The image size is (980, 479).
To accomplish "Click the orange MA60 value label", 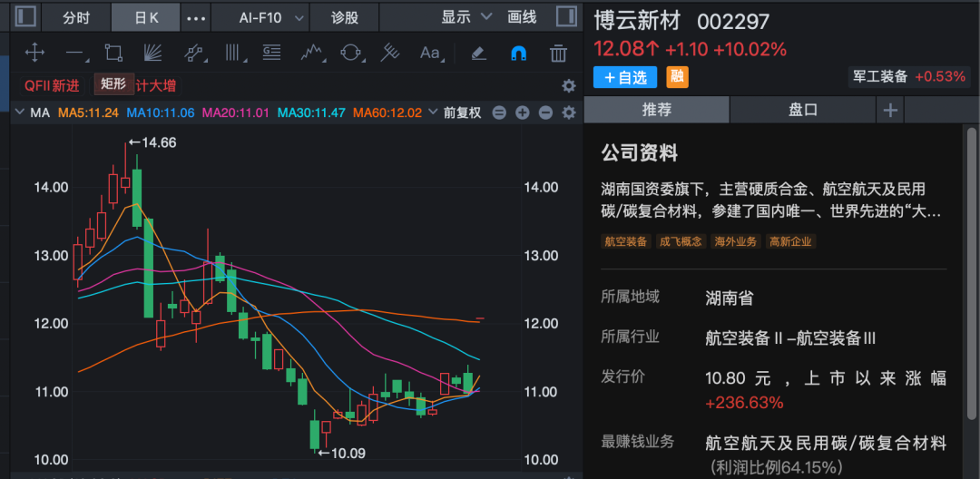I will pos(387,112).
